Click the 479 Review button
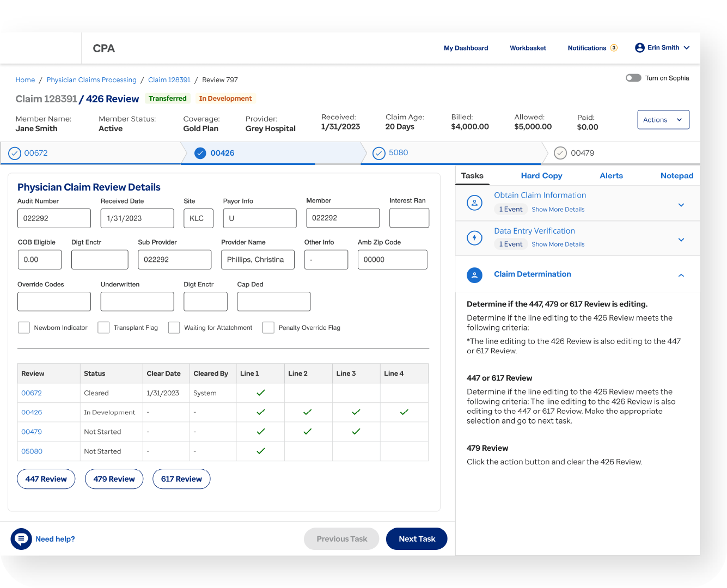The height and width of the screenshot is (588, 727). point(114,479)
